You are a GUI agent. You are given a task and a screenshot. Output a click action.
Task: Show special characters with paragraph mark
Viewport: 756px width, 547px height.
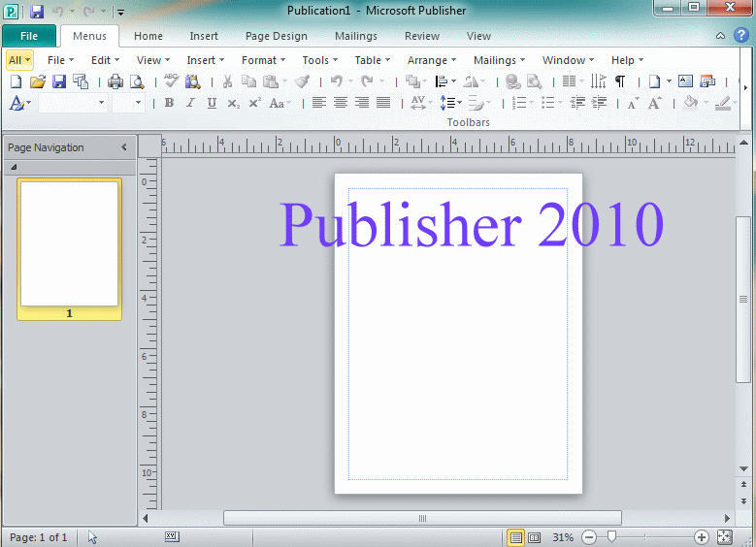[620, 81]
